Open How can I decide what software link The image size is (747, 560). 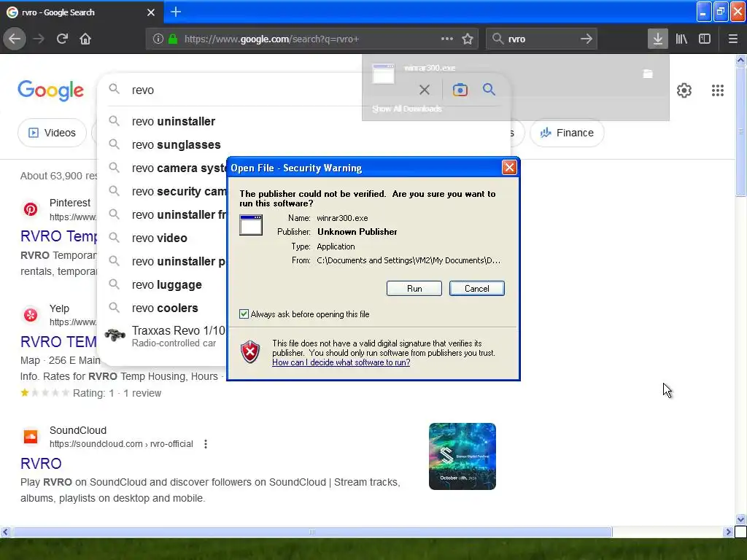pyautogui.click(x=341, y=362)
